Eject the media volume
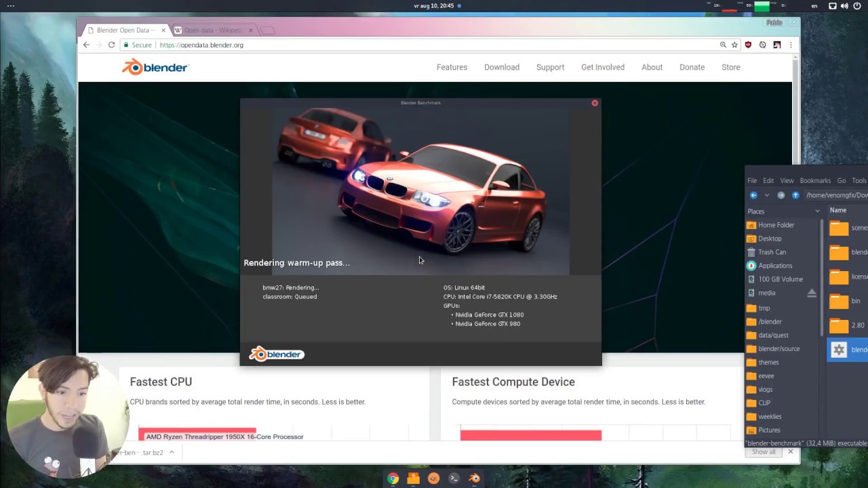Viewport: 868px width, 488px height. coord(812,293)
